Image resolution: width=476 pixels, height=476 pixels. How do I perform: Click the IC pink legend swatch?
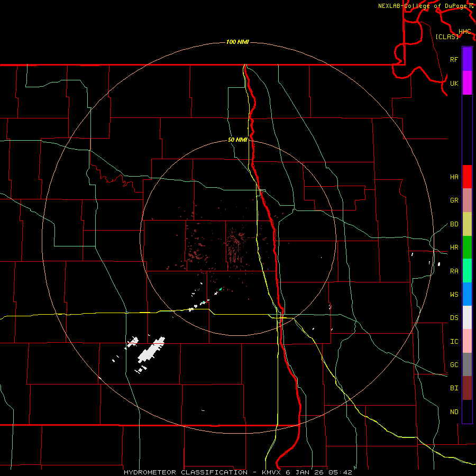467,341
